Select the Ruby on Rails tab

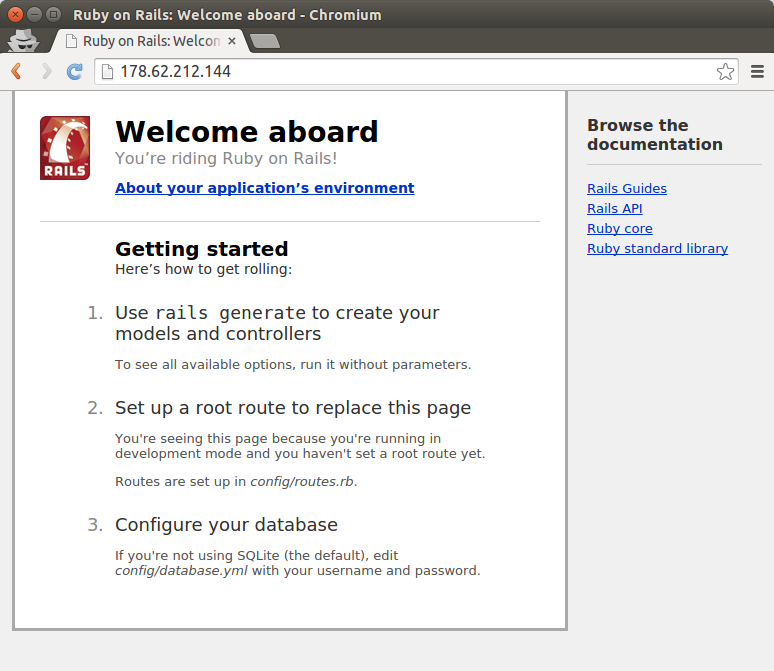coord(148,41)
